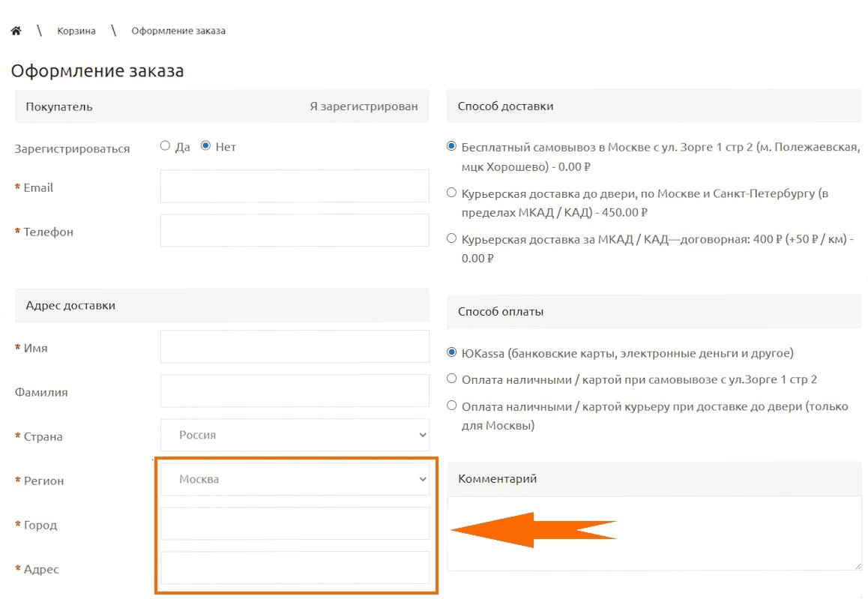This screenshot has height=599, width=868.
Task: Click the Город input field
Action: 295,523
